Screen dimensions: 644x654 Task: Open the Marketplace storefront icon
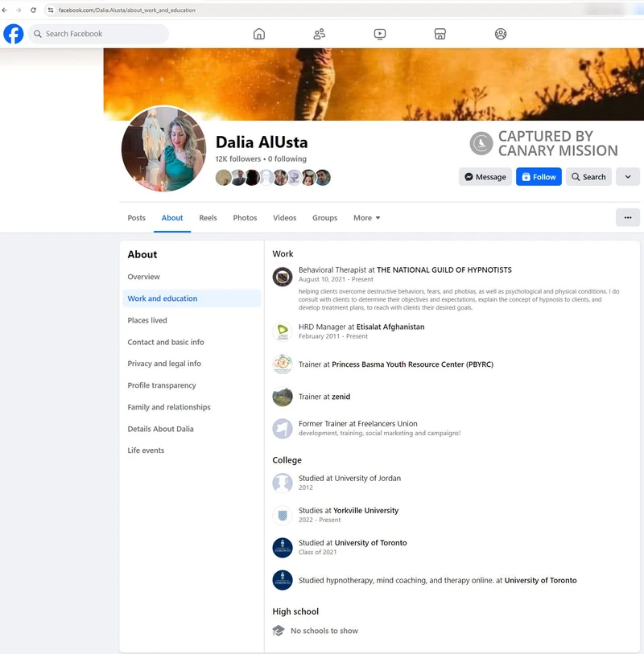coord(440,34)
